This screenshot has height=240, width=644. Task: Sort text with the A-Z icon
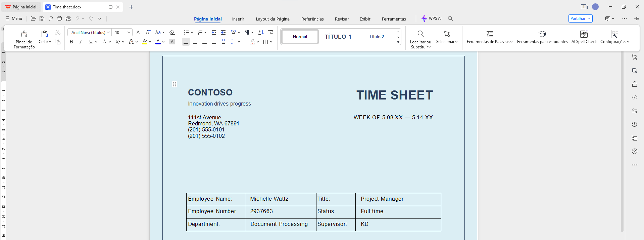click(x=261, y=32)
